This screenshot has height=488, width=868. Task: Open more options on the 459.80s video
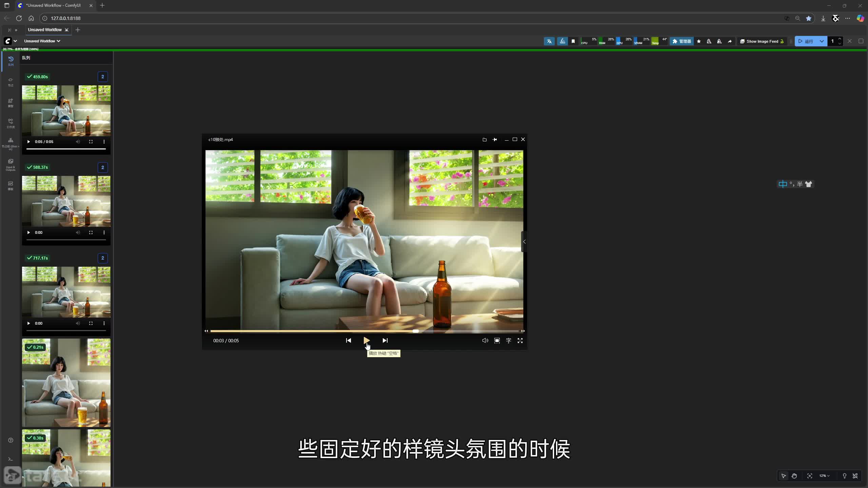pos(104,142)
